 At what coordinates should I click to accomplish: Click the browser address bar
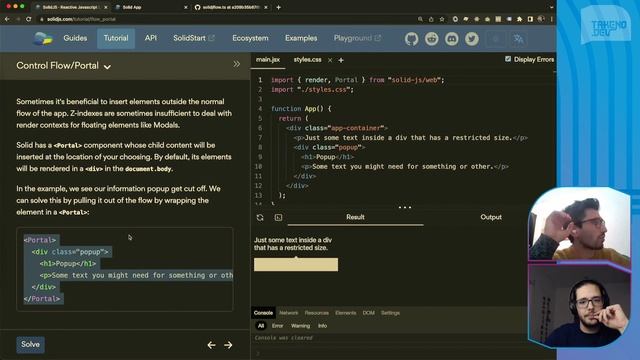tap(224, 19)
